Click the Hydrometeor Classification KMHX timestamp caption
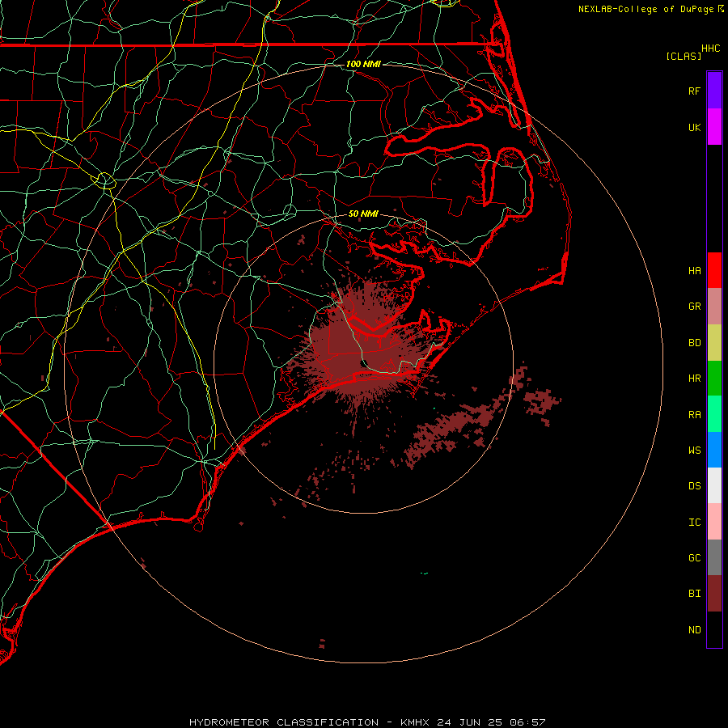The image size is (728, 728). 367,722
